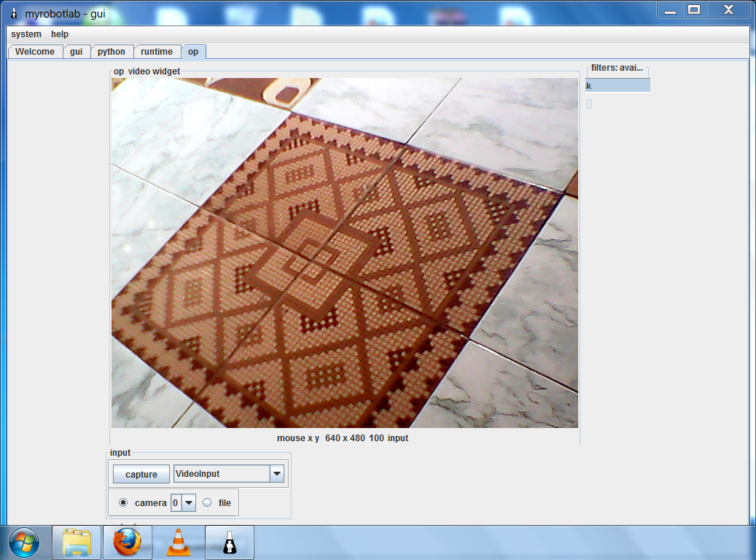This screenshot has height=560, width=756.
Task: Open File Explorer from taskbar
Action: click(x=77, y=542)
